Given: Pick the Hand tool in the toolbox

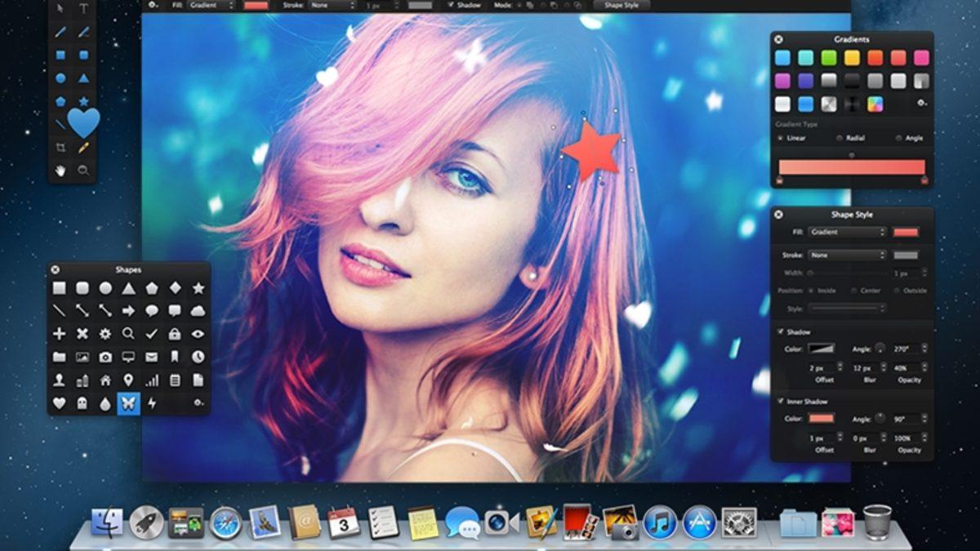Looking at the screenshot, I should coord(60,171).
